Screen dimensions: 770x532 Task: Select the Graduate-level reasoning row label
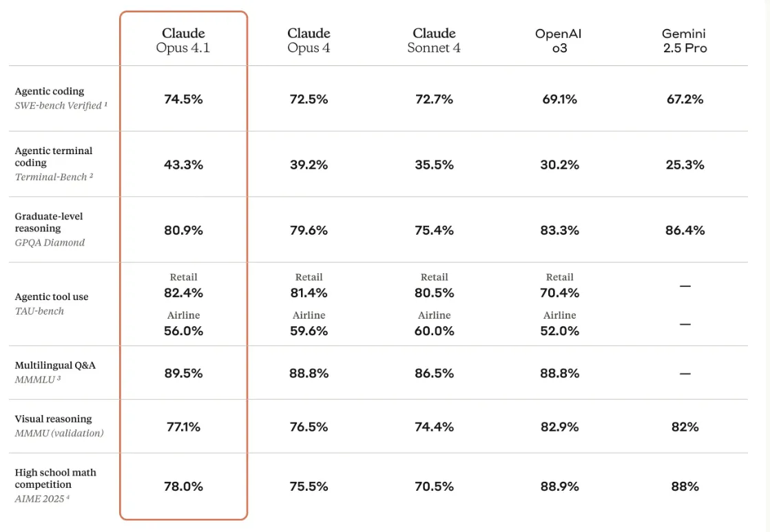click(49, 222)
